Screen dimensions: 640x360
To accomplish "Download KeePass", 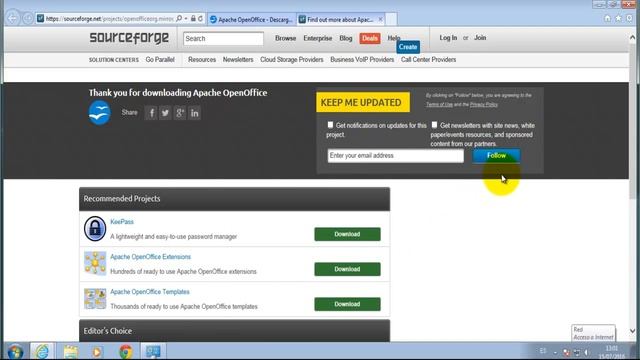I will tap(347, 234).
